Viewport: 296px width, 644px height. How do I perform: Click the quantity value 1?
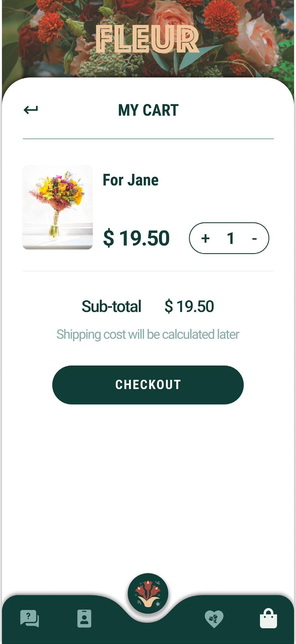click(231, 238)
